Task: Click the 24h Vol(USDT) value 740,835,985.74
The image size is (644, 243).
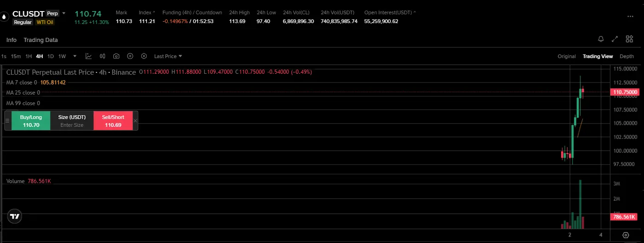Action: (339, 21)
